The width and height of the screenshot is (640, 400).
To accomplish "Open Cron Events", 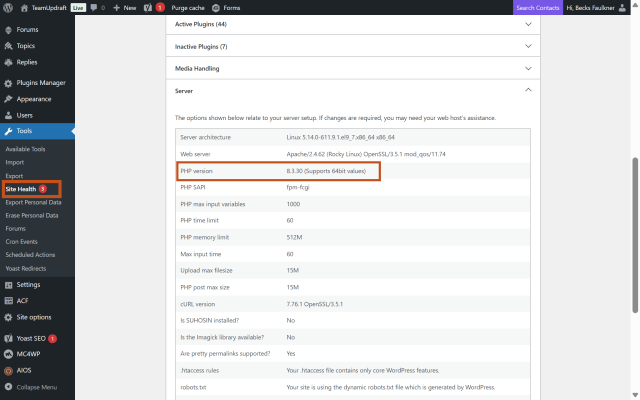I will 22,242.
